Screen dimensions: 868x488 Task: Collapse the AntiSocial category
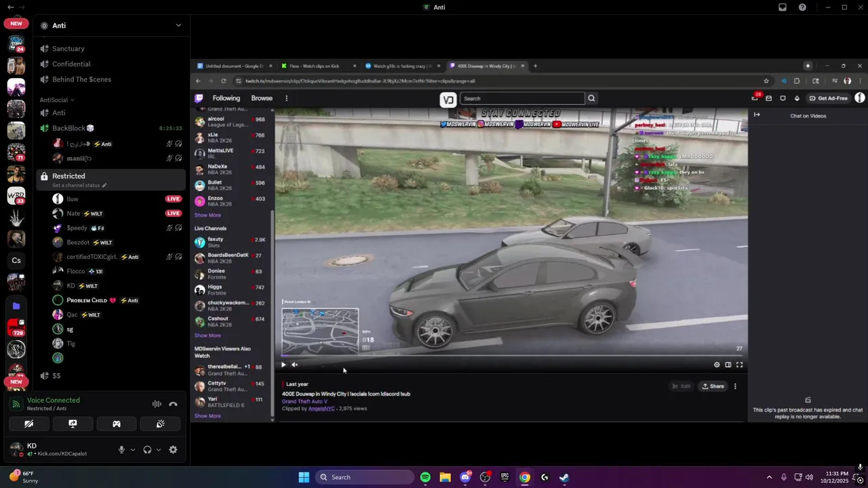point(56,100)
